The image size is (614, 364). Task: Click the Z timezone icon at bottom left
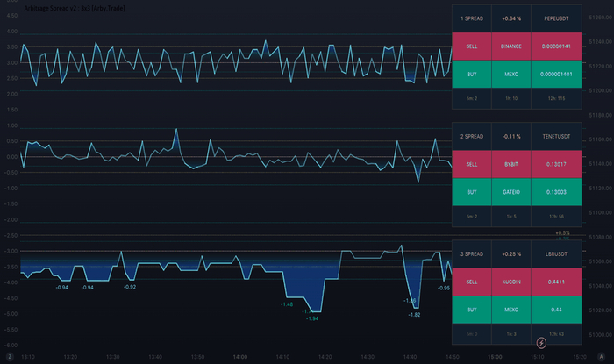[x=11, y=356]
